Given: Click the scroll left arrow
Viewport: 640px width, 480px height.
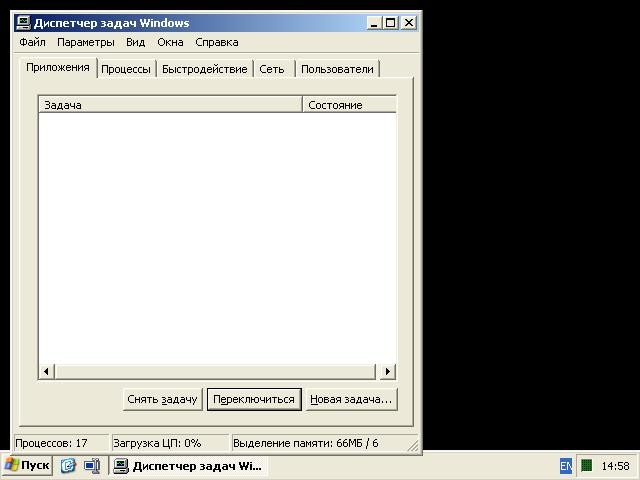Looking at the screenshot, I should (46, 371).
